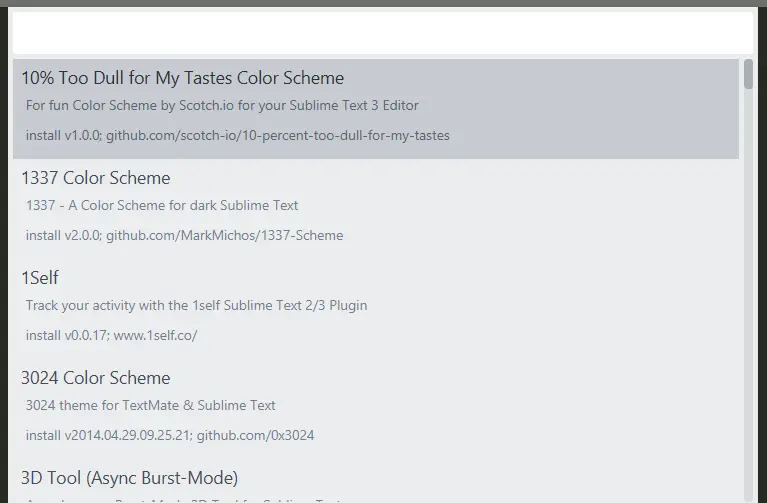
Task: Select the 3D Tool (Async Burst-Mode) package
Action: click(129, 478)
